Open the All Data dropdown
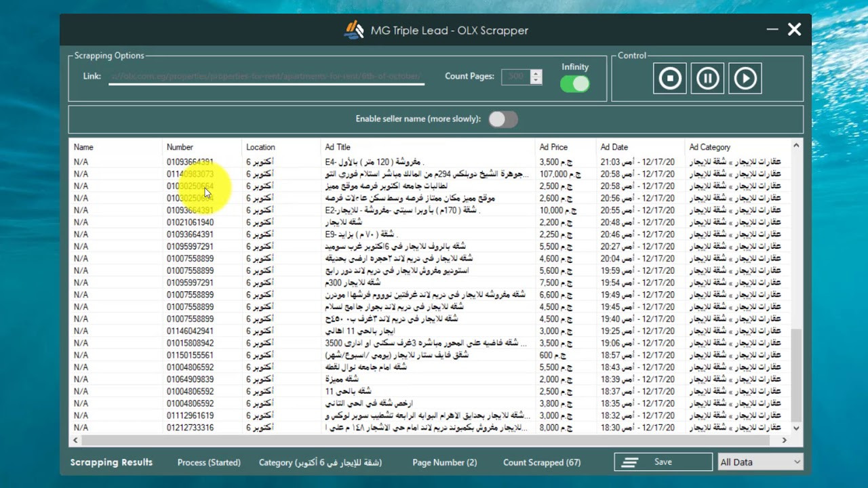868x488 pixels. pos(759,462)
